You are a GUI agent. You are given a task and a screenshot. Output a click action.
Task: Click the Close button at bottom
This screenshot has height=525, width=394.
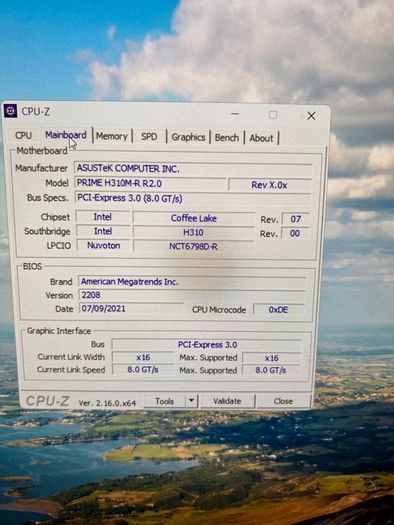[x=283, y=401]
